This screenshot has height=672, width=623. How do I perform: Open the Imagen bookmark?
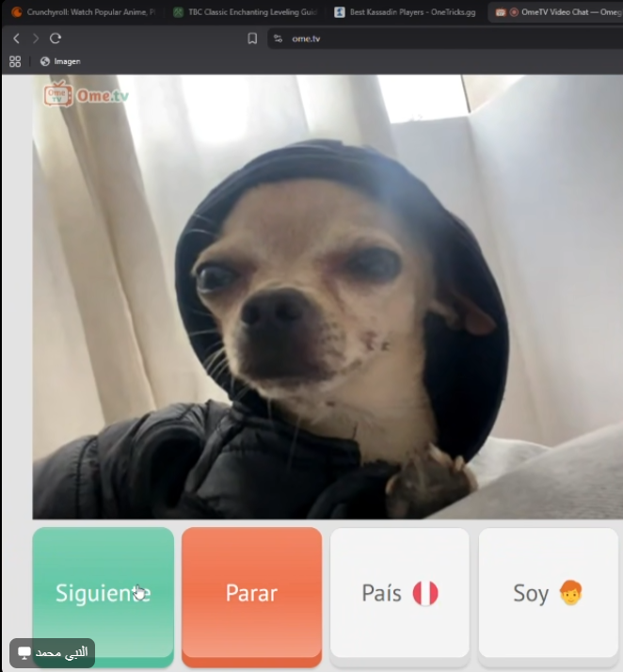point(60,61)
